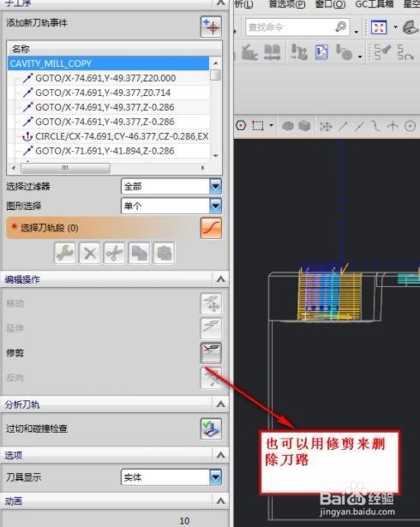420x527 pixels.
Task: Collapse the 分析刀轨 section
Action: coord(220,404)
